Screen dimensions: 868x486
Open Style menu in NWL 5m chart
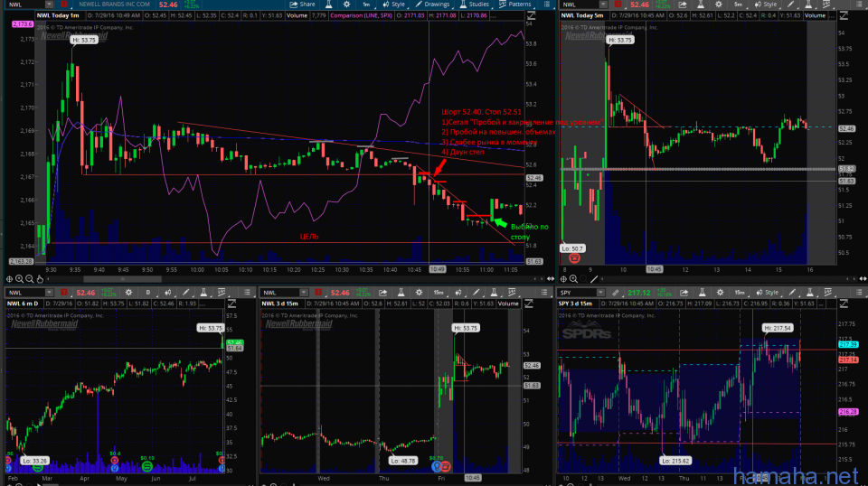coord(766,5)
